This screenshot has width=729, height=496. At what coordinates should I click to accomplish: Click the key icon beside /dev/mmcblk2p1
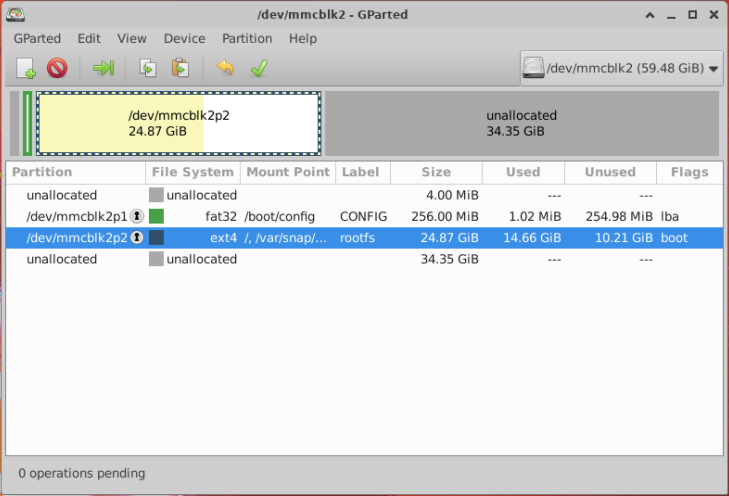[x=137, y=216]
